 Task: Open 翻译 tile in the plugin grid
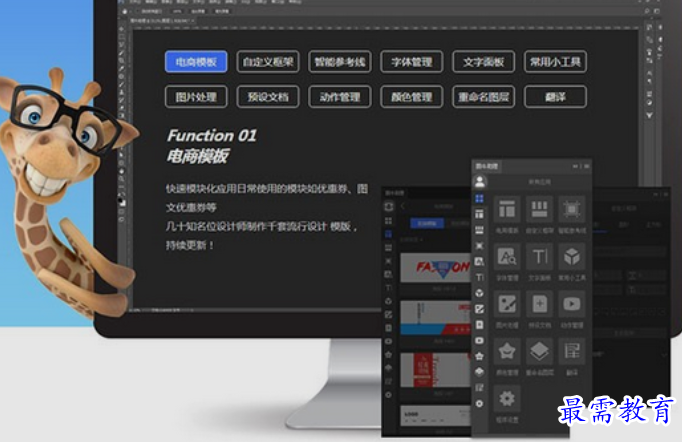click(572, 351)
